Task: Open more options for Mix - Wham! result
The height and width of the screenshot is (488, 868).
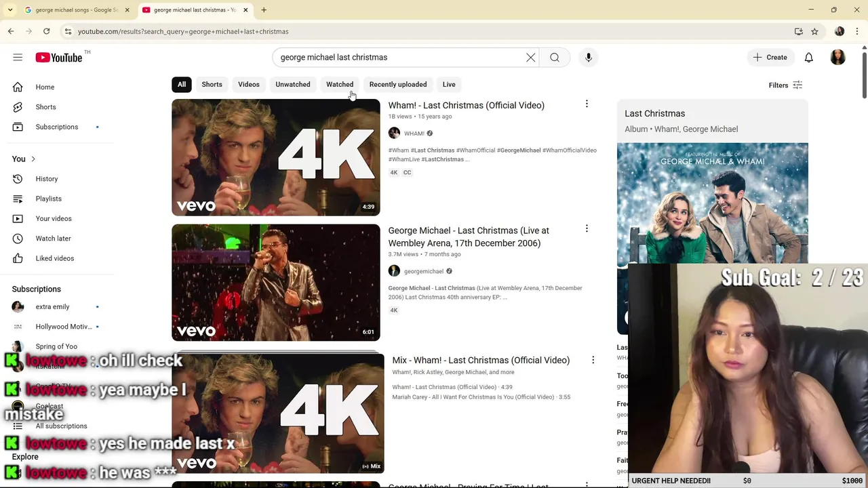Action: (x=593, y=360)
